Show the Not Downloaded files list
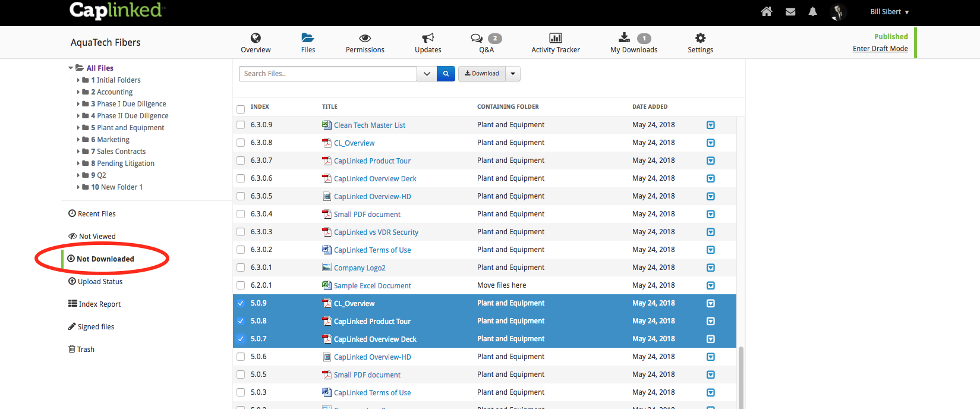The height and width of the screenshot is (409, 980). [101, 259]
